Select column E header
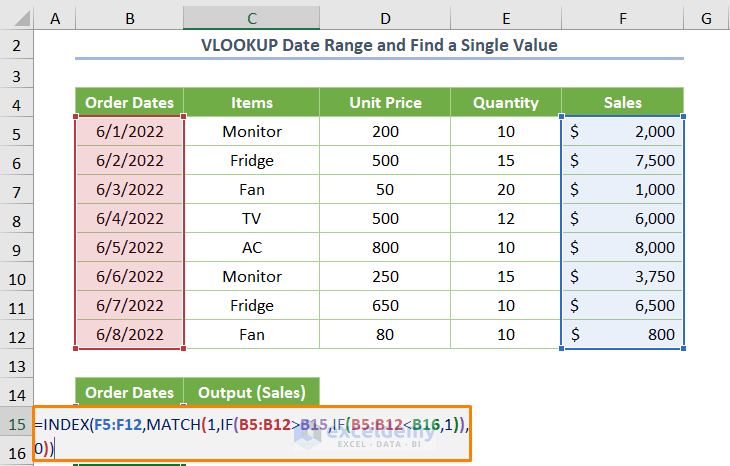Image resolution: width=730 pixels, height=466 pixels. tap(506, 18)
